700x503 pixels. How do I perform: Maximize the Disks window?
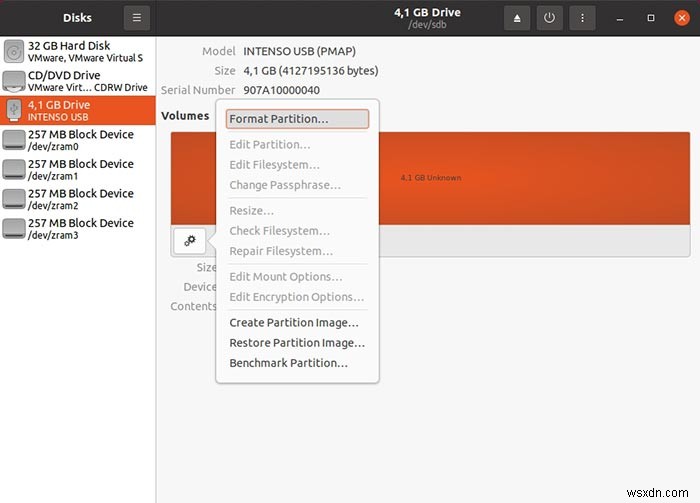click(x=651, y=18)
